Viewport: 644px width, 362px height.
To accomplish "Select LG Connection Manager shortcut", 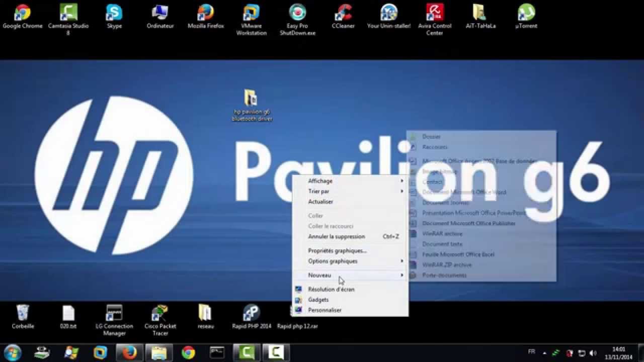I will (x=114, y=320).
